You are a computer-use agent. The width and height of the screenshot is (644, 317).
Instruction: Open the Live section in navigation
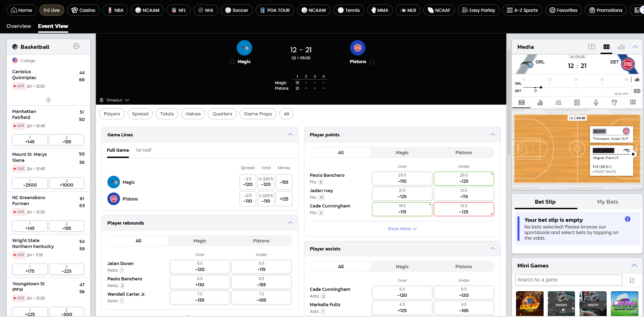52,10
